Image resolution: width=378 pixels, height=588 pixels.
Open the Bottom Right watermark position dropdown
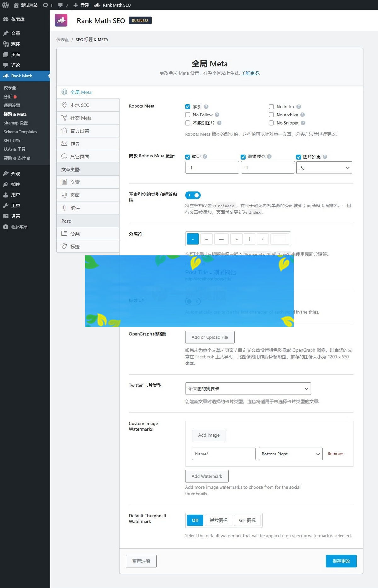pos(290,454)
